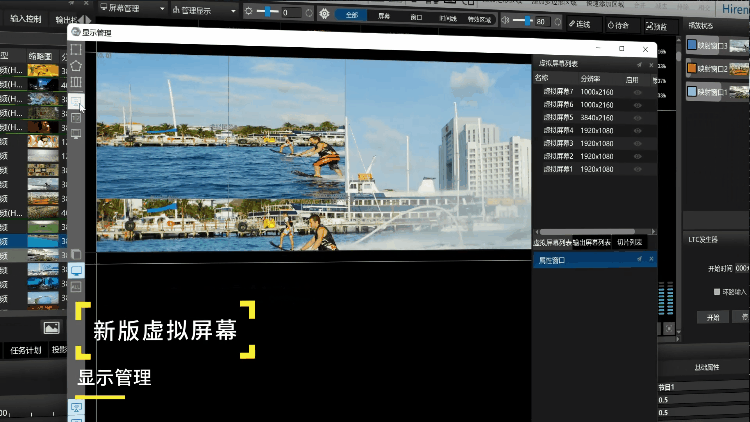
Task: Click right arrow beside 输出 tab
Action: (x=88, y=20)
